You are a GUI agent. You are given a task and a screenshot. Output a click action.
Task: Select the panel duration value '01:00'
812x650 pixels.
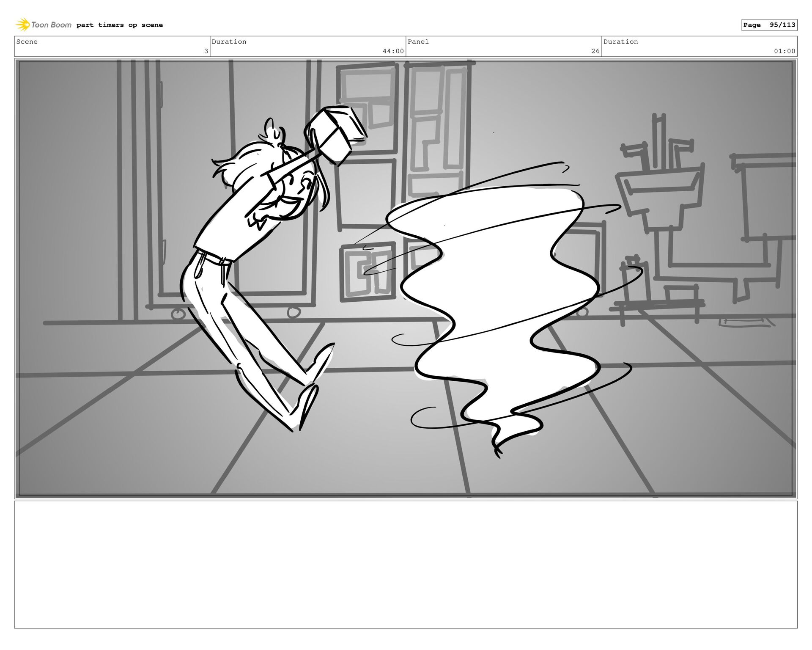pos(785,51)
